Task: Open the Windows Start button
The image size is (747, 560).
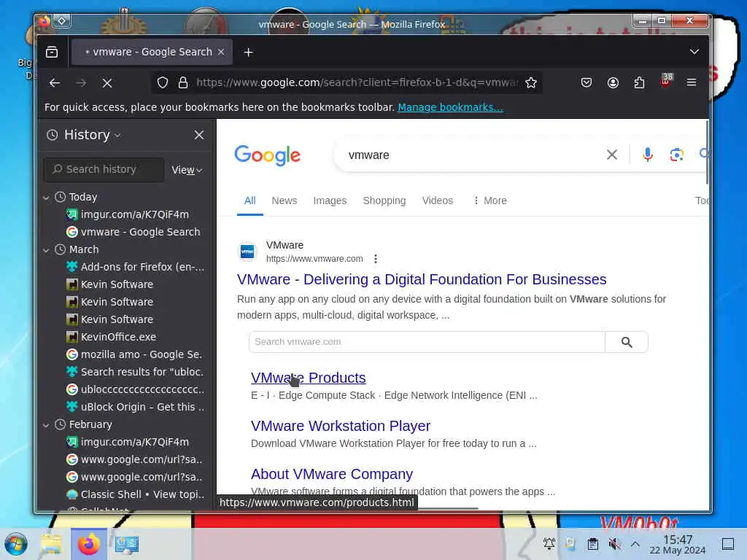Action: click(16, 544)
